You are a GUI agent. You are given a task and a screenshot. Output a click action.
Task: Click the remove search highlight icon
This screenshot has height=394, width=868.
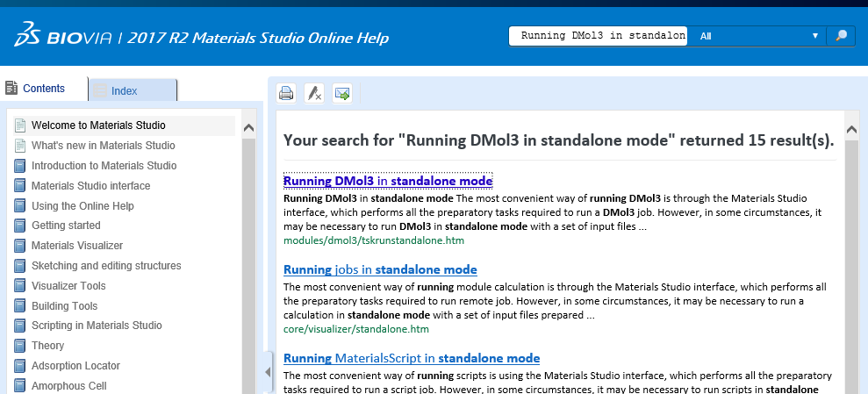click(x=313, y=93)
